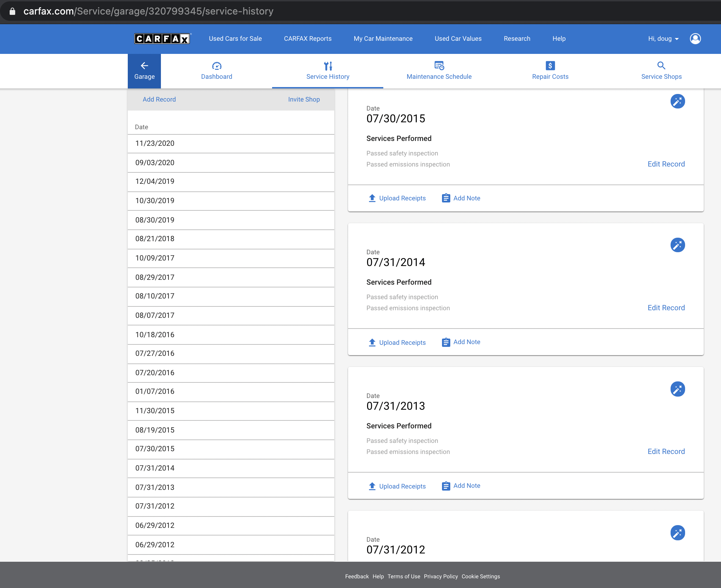Click the Date column header
The width and height of the screenshot is (721, 588).
[x=142, y=127]
